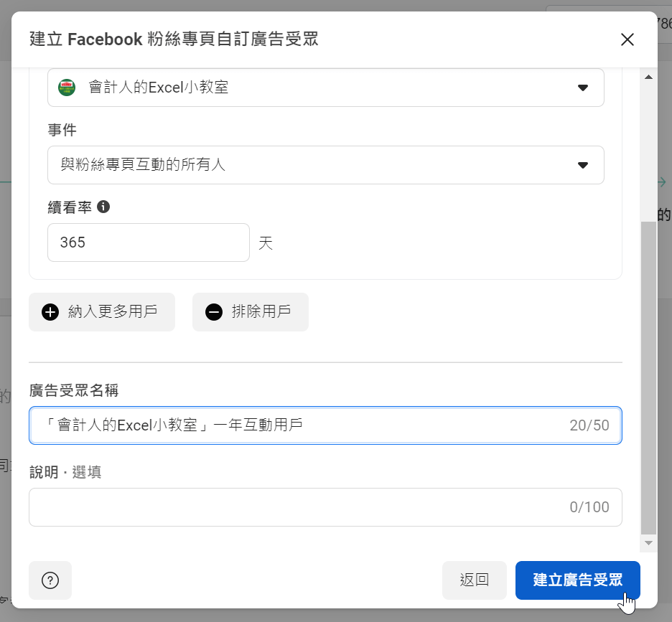Click the 20/50 character counter
The height and width of the screenshot is (622, 672).
click(589, 425)
